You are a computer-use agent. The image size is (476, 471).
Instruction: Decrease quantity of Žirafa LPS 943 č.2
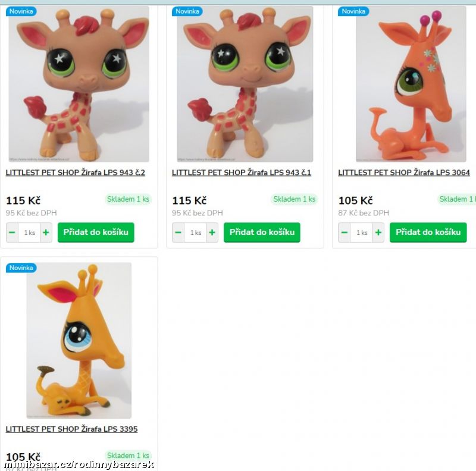(12, 233)
